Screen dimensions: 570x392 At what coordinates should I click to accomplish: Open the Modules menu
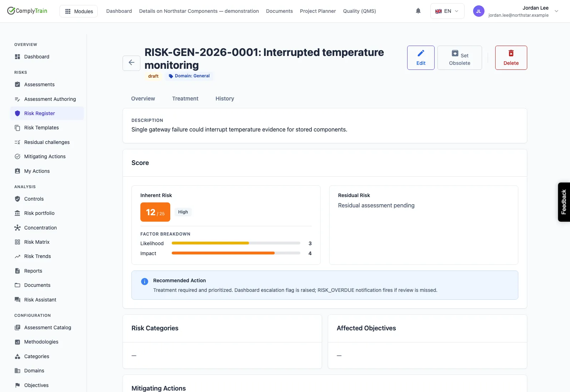[78, 11]
